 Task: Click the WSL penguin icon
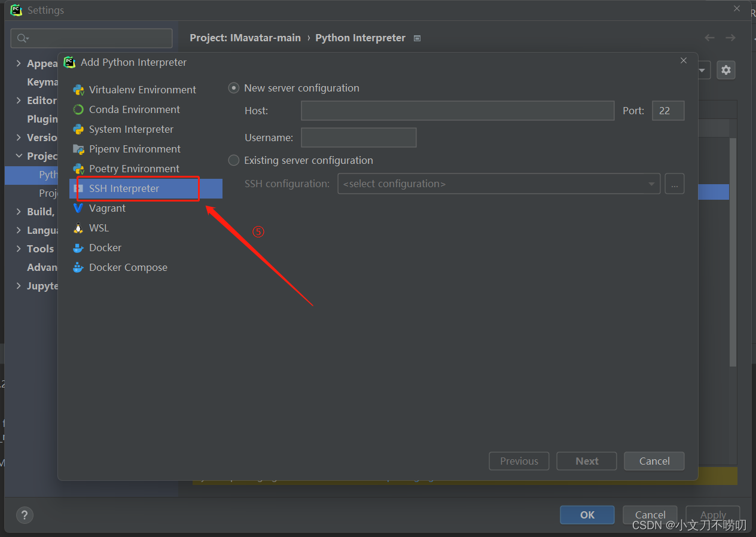[78, 228]
